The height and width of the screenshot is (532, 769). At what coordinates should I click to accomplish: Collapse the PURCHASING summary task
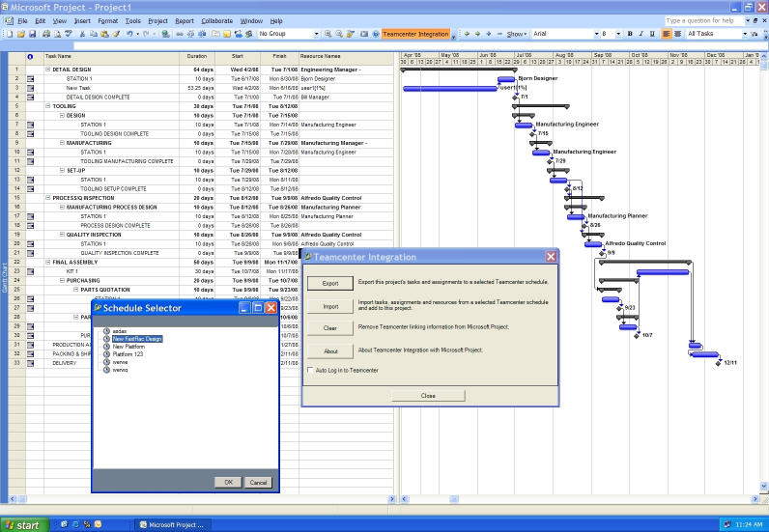tap(62, 280)
